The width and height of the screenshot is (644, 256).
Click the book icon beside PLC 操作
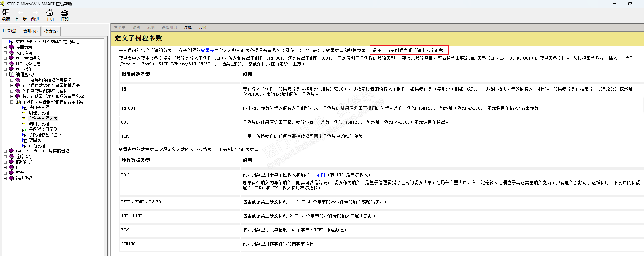click(12, 69)
